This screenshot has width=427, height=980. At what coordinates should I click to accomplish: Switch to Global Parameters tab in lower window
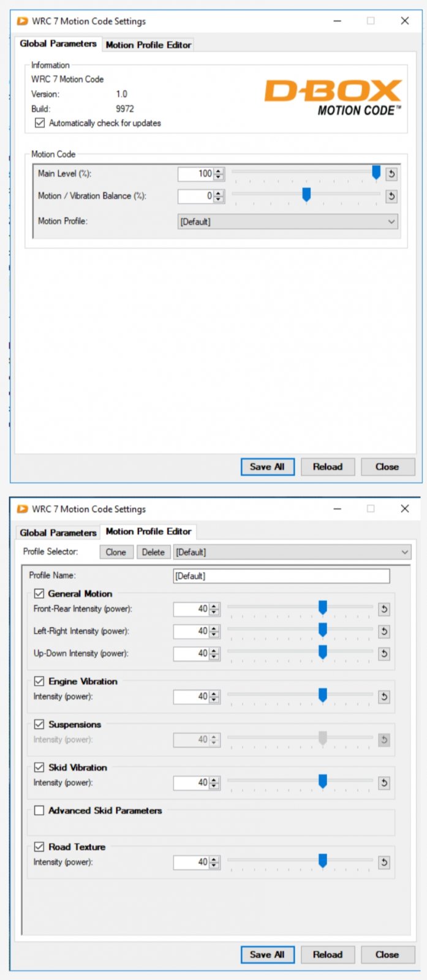[x=58, y=533]
